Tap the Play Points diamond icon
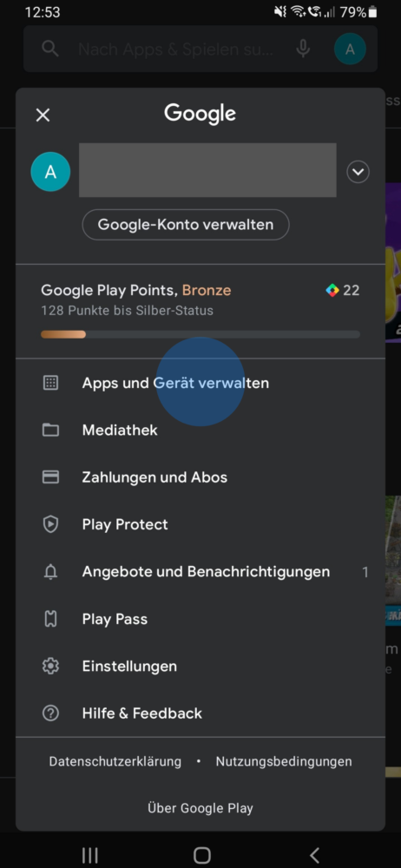Screen dimensions: 401x868 (332, 290)
